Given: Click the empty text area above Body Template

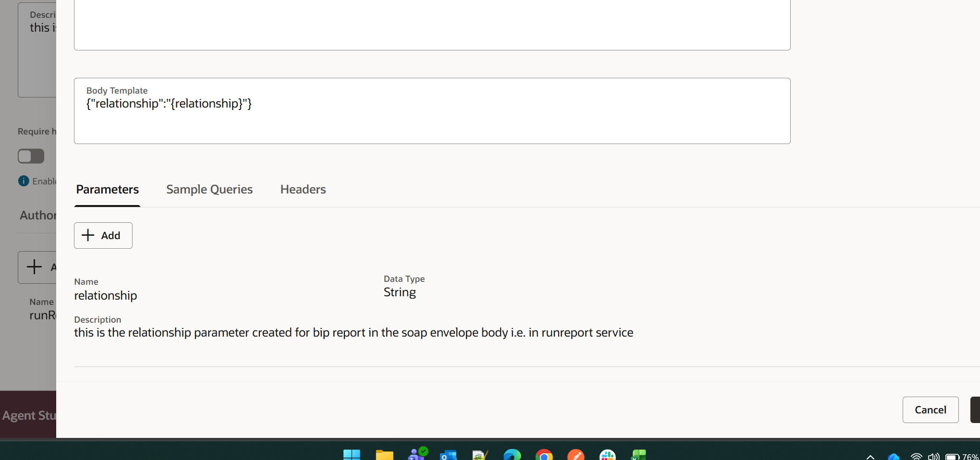Looking at the screenshot, I should 432,24.
